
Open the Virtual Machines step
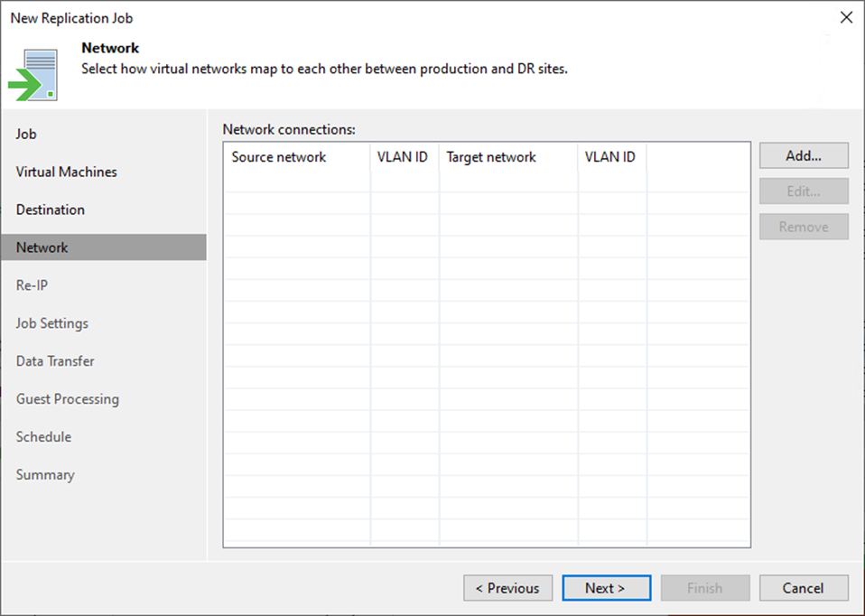click(x=66, y=172)
